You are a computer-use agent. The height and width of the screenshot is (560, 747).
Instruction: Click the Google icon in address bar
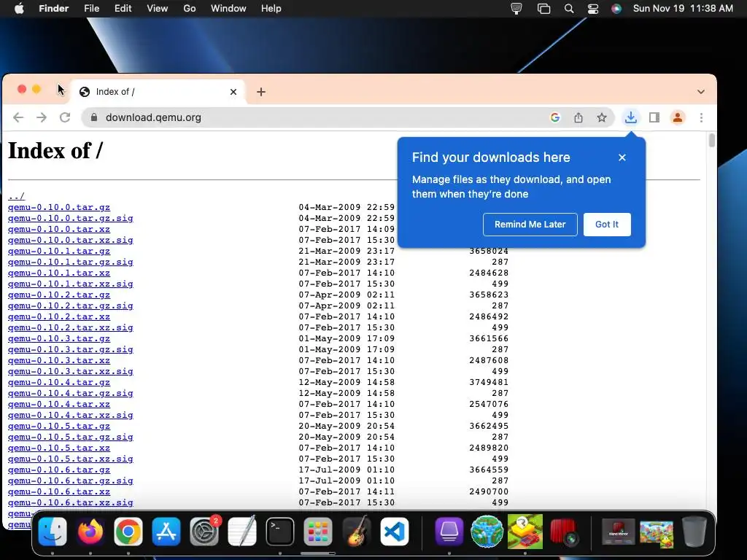click(555, 117)
